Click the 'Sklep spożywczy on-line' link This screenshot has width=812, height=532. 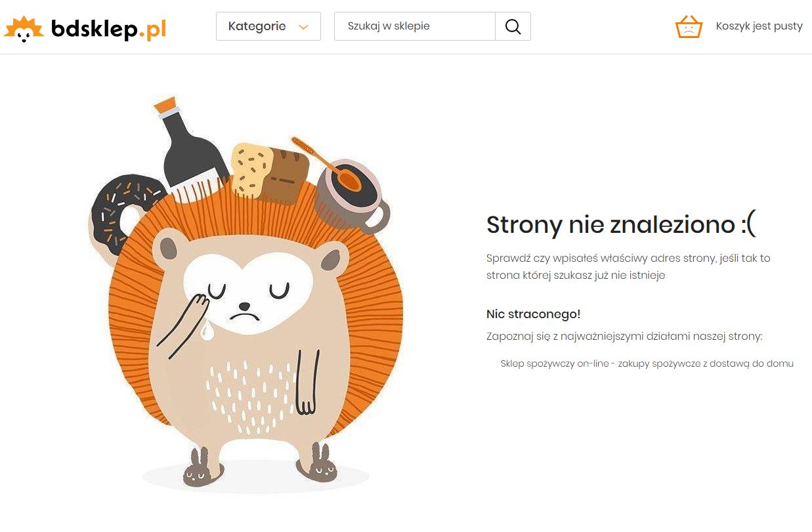tap(647, 363)
